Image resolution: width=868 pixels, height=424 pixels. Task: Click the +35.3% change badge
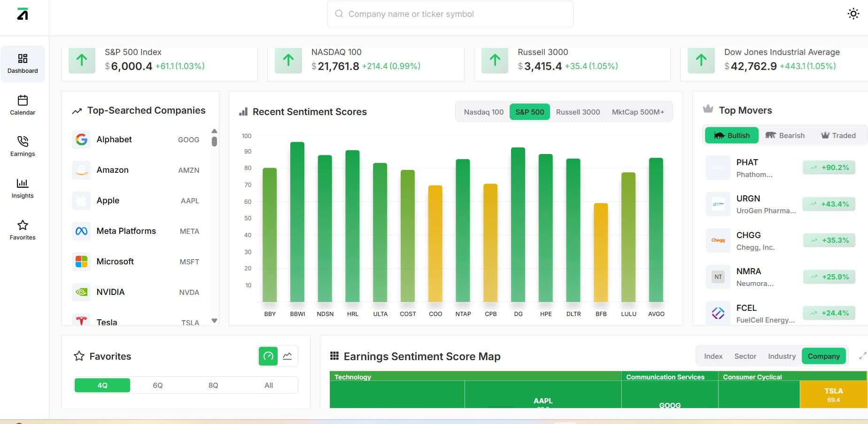coord(829,240)
